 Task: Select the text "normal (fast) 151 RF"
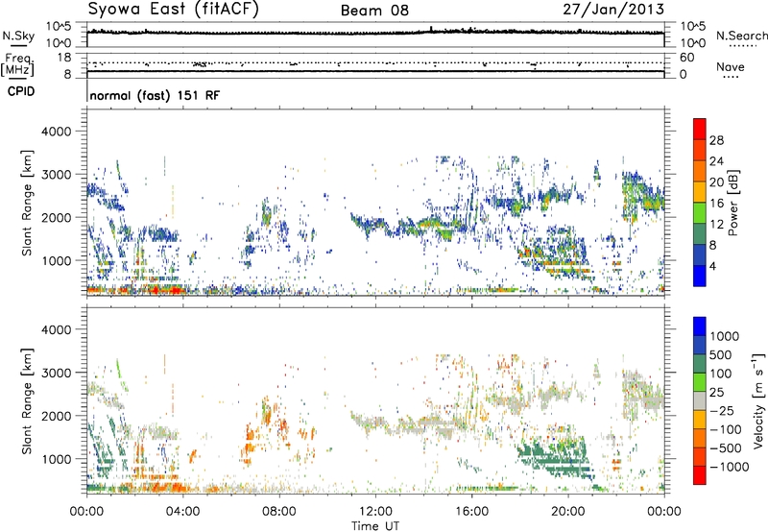(x=155, y=95)
